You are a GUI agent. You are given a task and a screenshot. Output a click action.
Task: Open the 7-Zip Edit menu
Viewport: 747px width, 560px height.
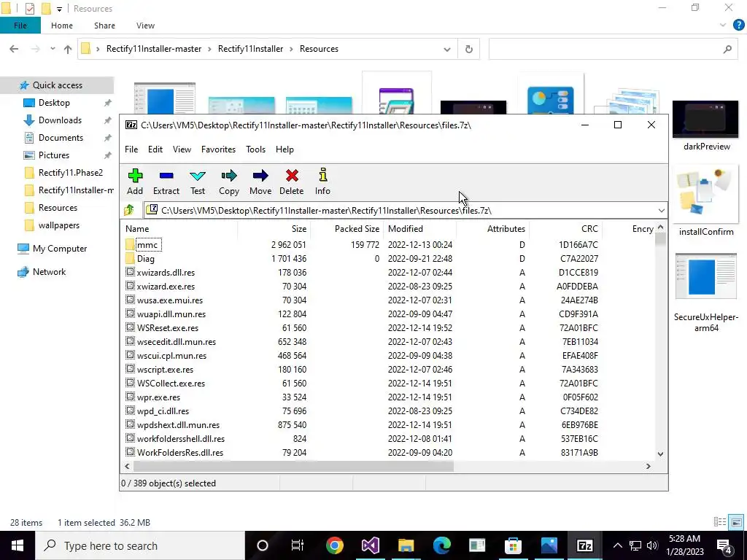click(x=155, y=149)
